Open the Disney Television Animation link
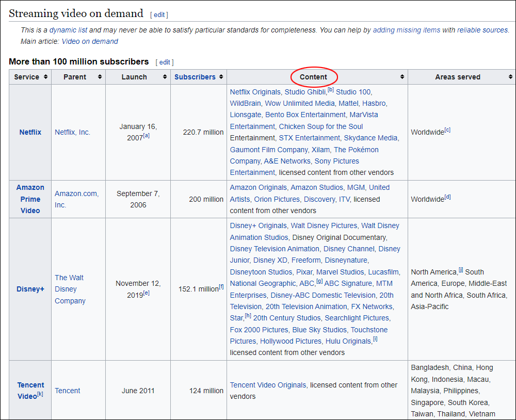The width and height of the screenshot is (516, 420). pos(275,249)
